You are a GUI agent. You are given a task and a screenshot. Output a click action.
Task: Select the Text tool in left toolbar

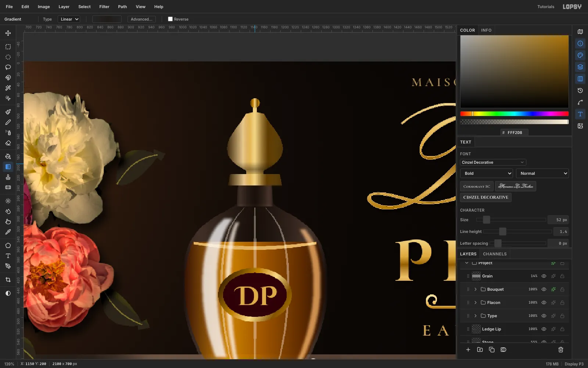tap(8, 256)
